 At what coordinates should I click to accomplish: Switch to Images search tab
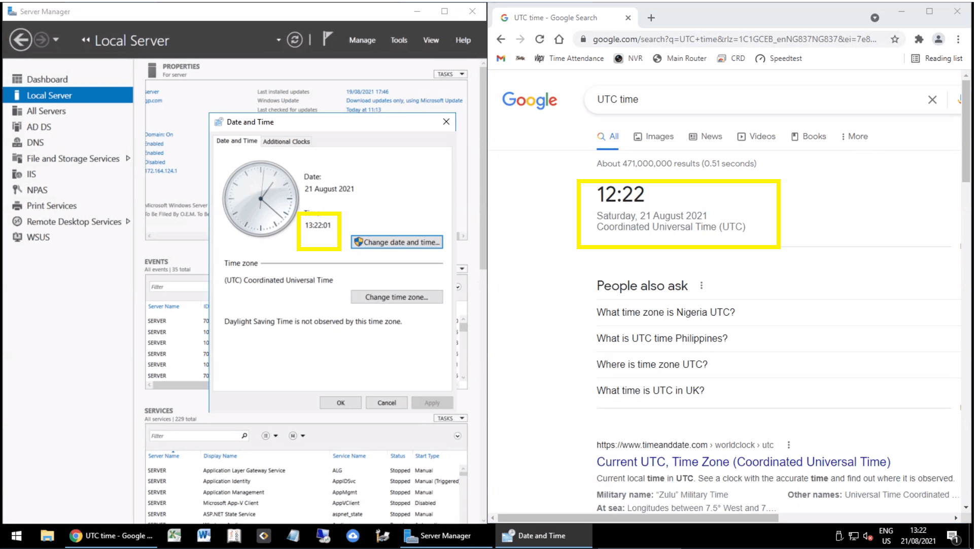653,136
